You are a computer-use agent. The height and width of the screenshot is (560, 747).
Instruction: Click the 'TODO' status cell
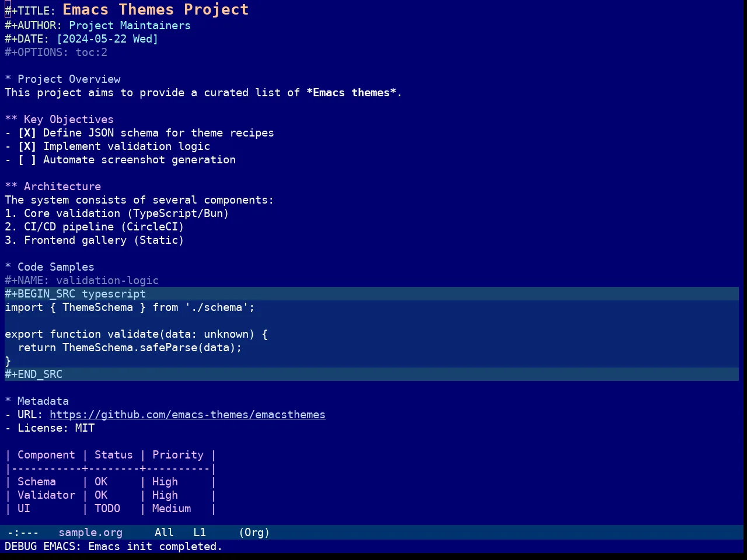point(107,509)
